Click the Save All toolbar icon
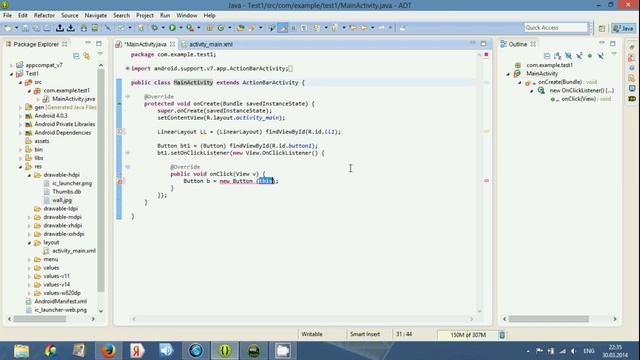Image resolution: width=640 pixels, height=360 pixels. 36,28
